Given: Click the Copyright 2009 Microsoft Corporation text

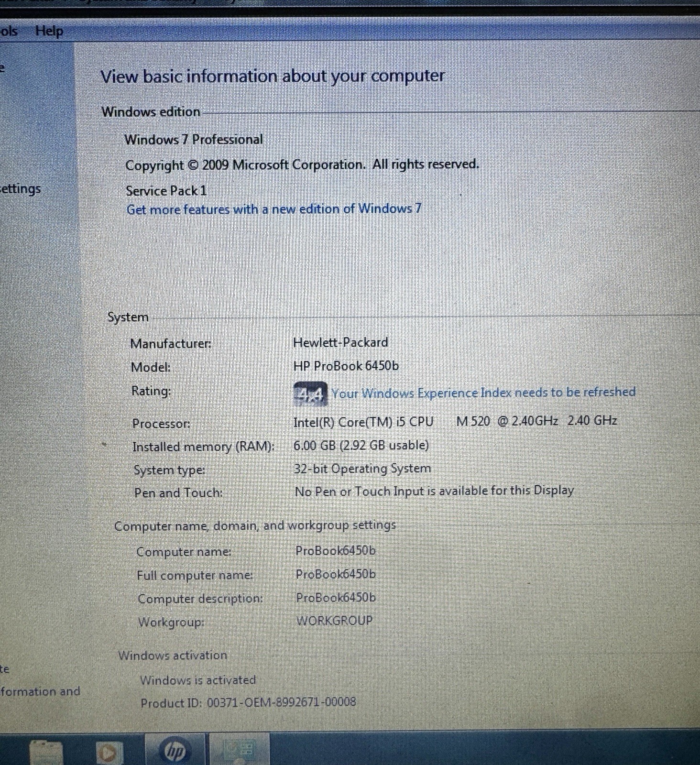Looking at the screenshot, I should pos(302,165).
